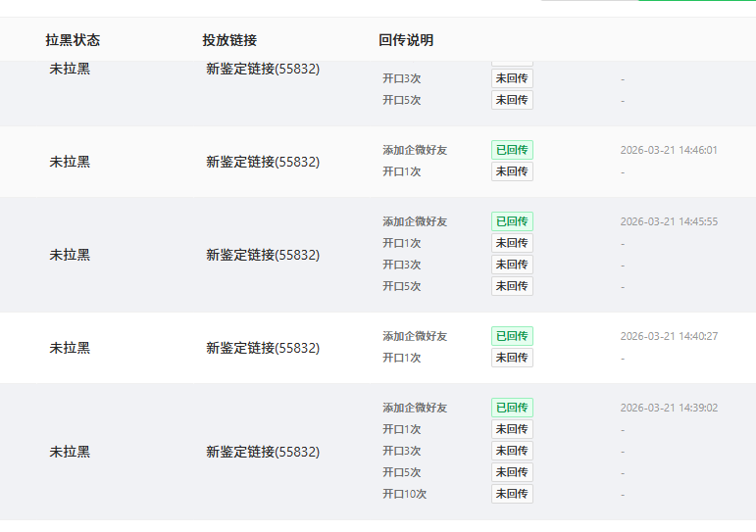Open 新鉴定链接(55832) in the 14:45:55 row
Viewport: 756px width, 532px height.
point(263,255)
